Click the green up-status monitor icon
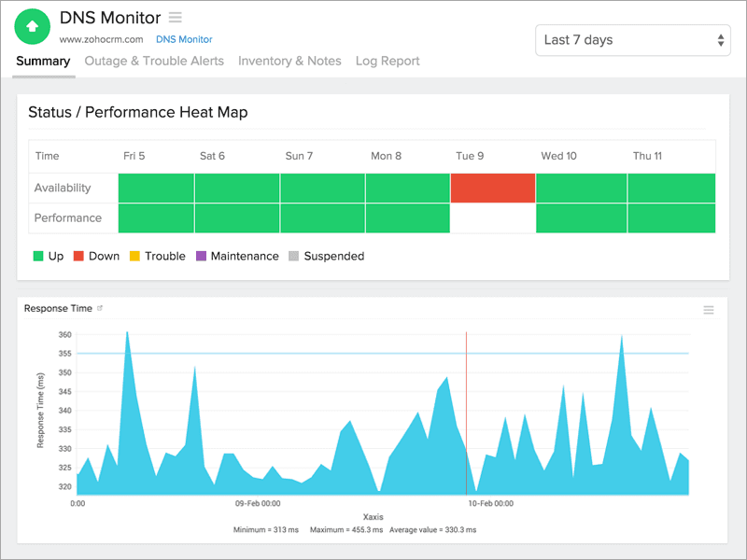 33,27
